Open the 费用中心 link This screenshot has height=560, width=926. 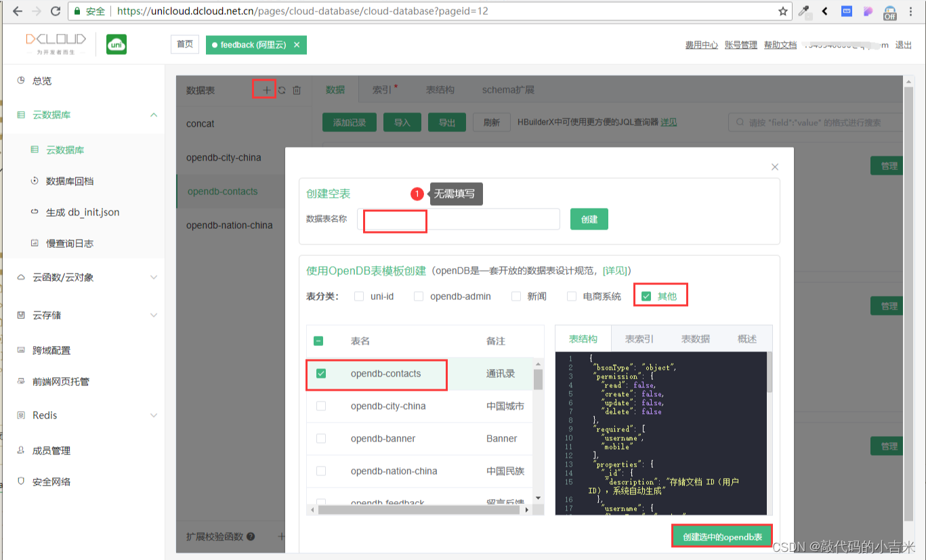[702, 45]
